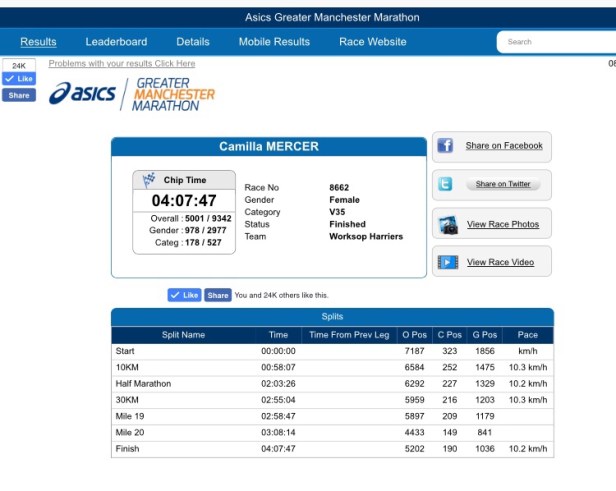This screenshot has height=491, width=616.
Task: Click the chip time checkered flag icon
Action: click(150, 180)
